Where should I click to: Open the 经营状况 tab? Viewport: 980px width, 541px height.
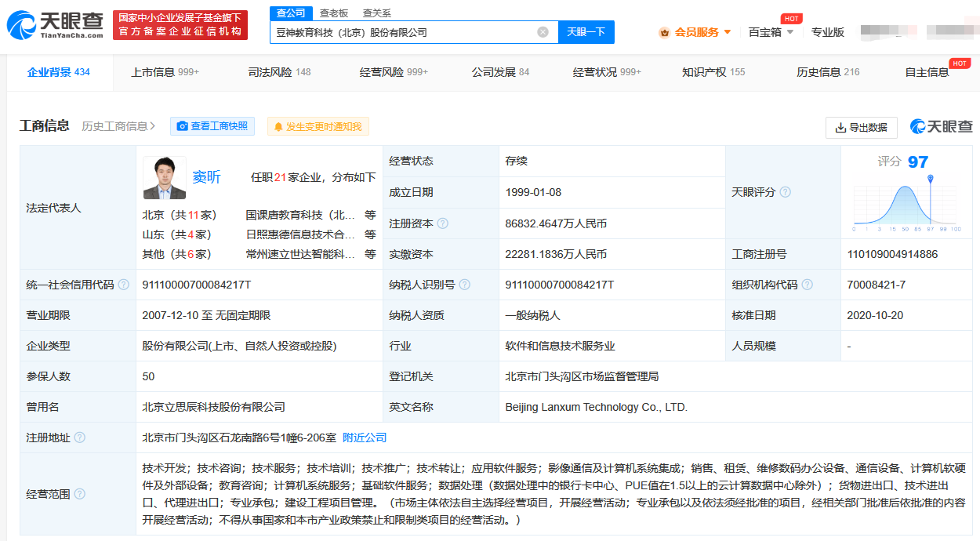click(607, 72)
